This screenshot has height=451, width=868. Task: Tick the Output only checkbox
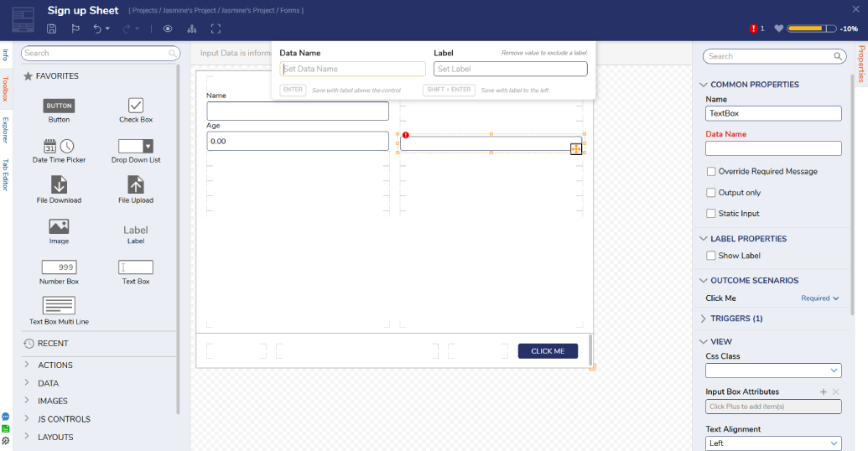(x=711, y=193)
